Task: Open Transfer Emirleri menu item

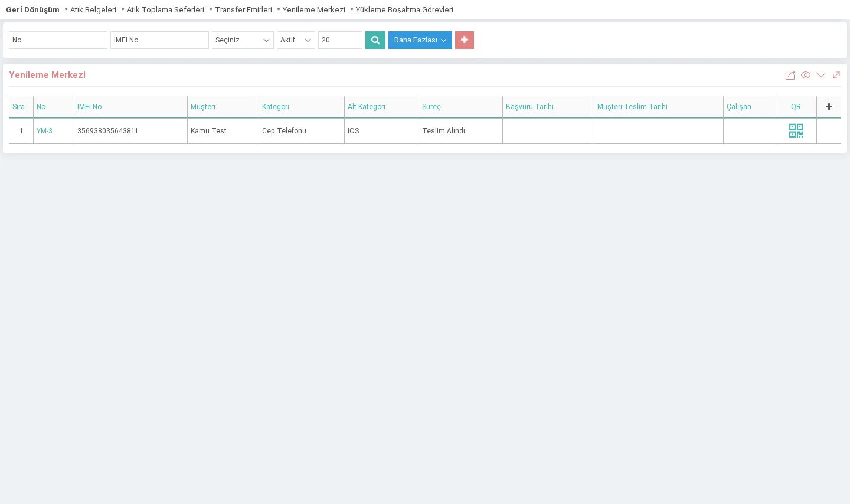Action: pyautogui.click(x=243, y=10)
